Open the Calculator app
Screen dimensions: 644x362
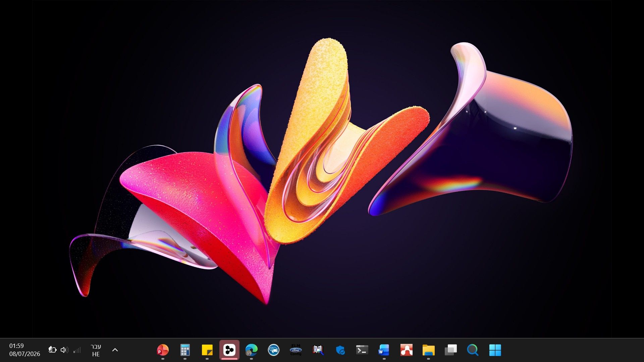pyautogui.click(x=185, y=350)
